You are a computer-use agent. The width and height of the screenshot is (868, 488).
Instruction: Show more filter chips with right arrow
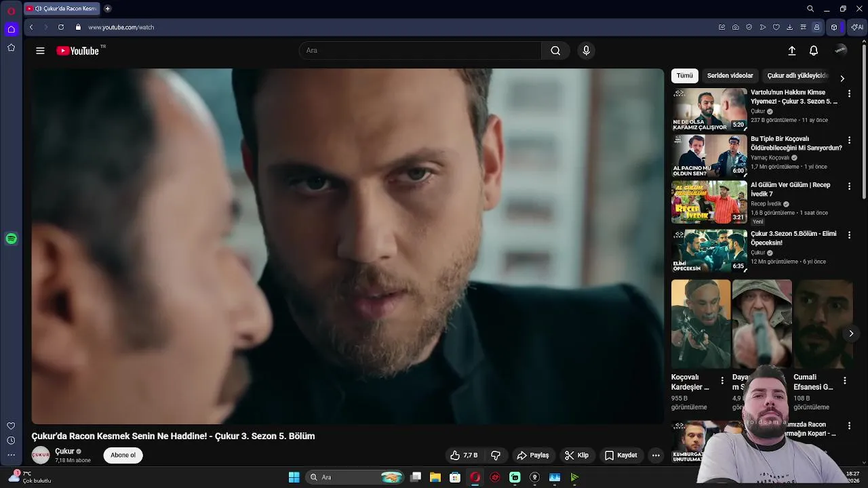[842, 78]
